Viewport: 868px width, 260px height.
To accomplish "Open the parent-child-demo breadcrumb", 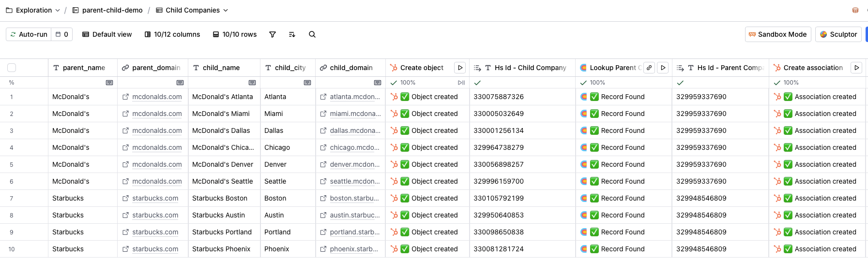I will coord(107,10).
